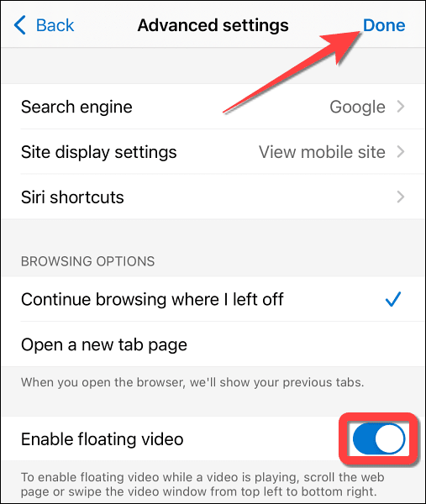Tap the BROWSING OPTIONS section header
This screenshot has height=504, width=426.
(87, 261)
